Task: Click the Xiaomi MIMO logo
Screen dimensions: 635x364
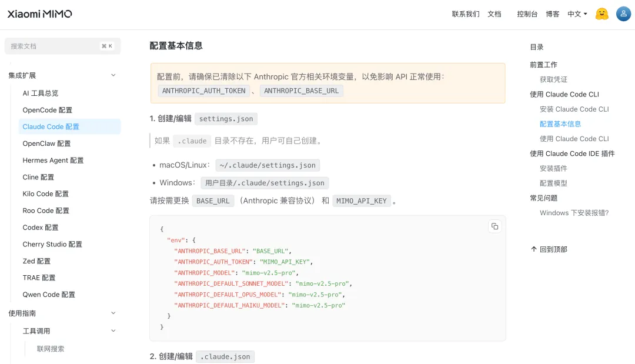Action: [39, 14]
